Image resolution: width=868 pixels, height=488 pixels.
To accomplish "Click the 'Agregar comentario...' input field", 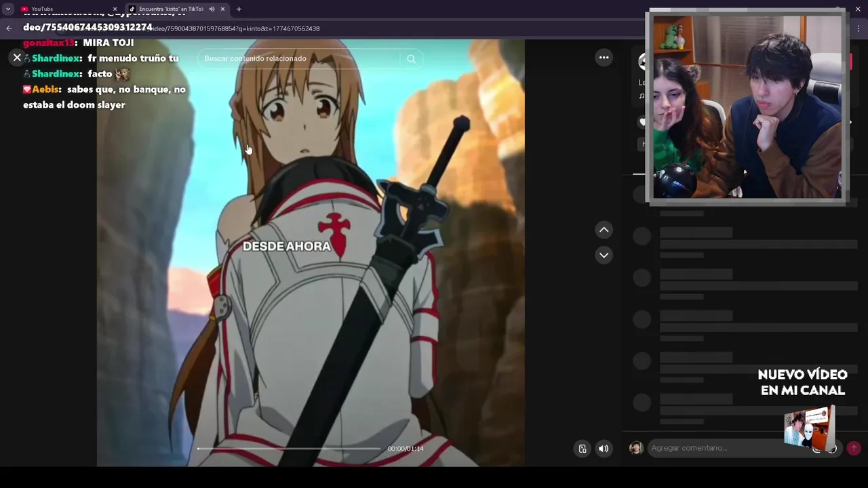I will click(x=729, y=448).
